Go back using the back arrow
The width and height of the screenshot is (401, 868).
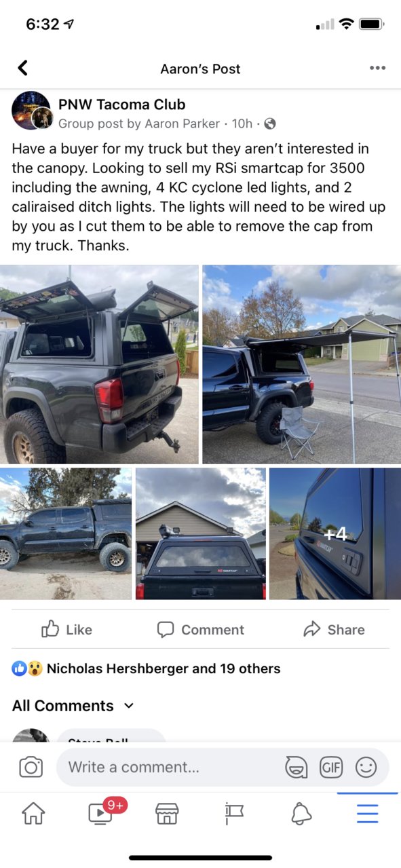coord(22,68)
